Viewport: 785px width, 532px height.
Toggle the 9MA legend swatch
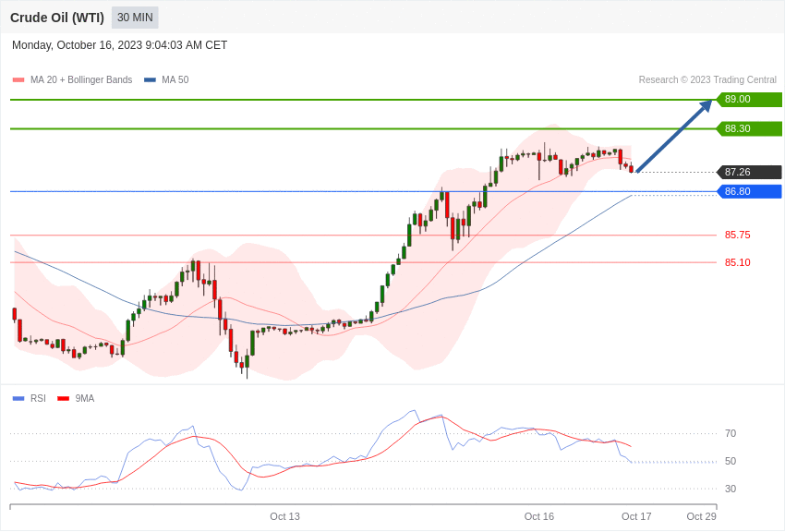[x=64, y=399]
